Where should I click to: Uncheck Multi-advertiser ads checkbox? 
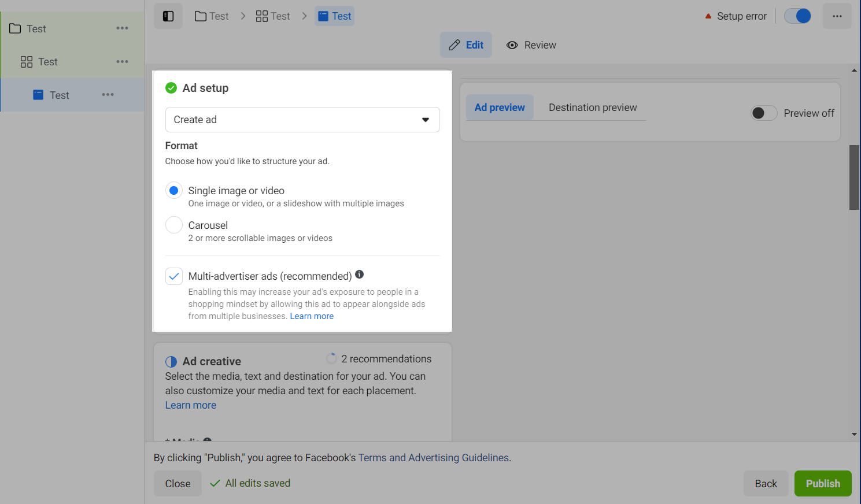point(174,276)
